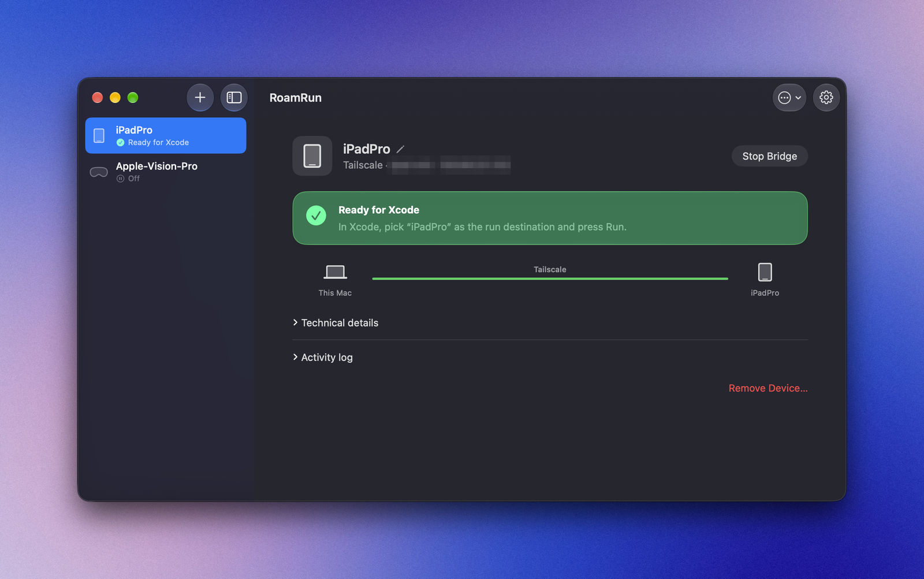Click the large iPadPro device icon
924x579 pixels.
point(312,156)
